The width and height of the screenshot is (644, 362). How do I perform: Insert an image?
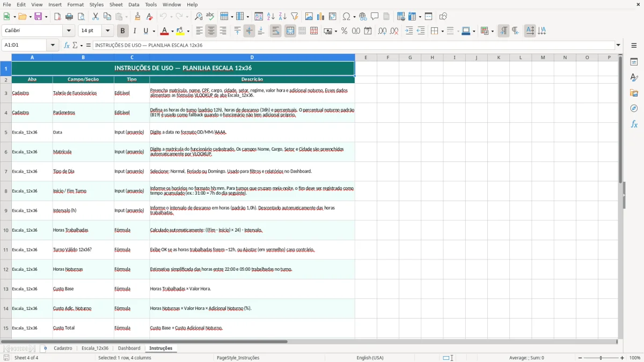coord(309,17)
